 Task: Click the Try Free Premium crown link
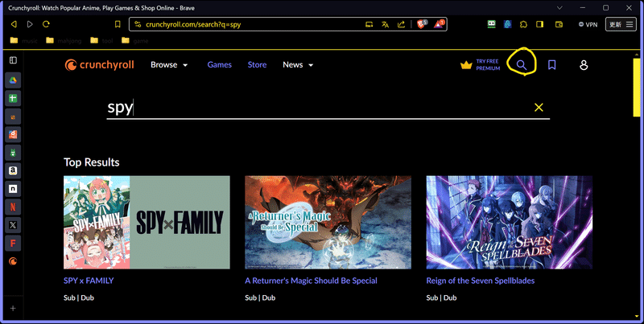pos(480,65)
